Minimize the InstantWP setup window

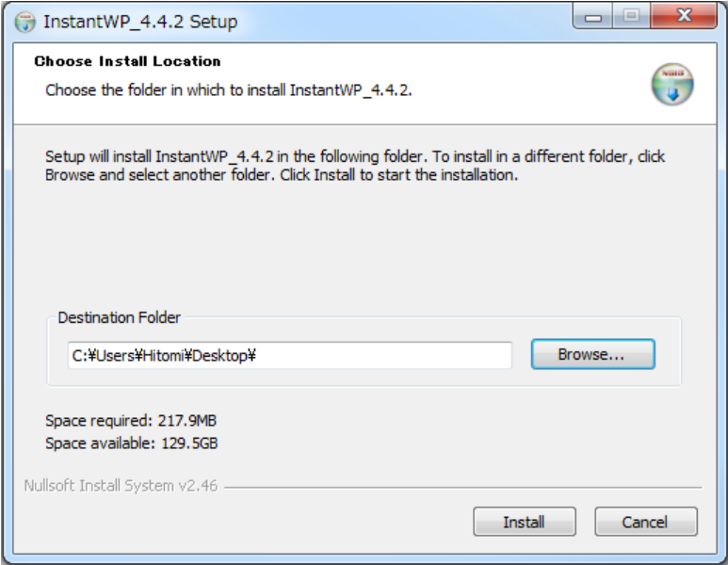(593, 17)
